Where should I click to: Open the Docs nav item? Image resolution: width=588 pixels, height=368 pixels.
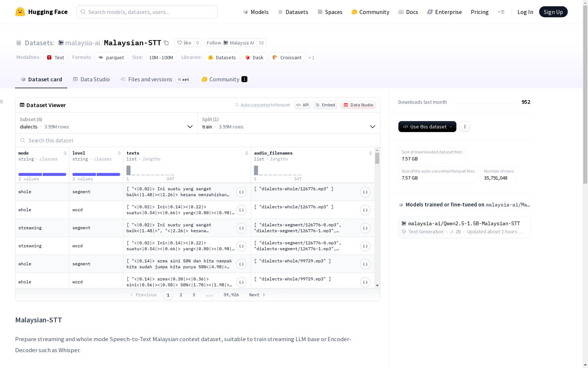pyautogui.click(x=408, y=12)
